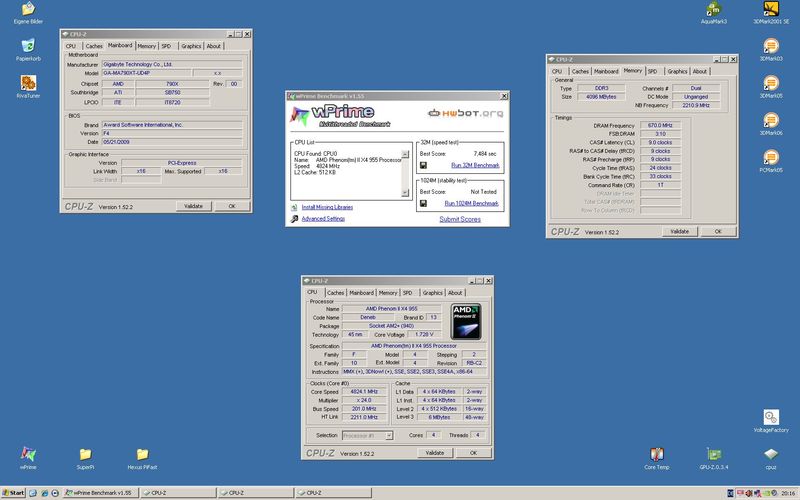Click Validate in the bottom CPU-Z window
The width and height of the screenshot is (800, 500).
tap(435, 453)
